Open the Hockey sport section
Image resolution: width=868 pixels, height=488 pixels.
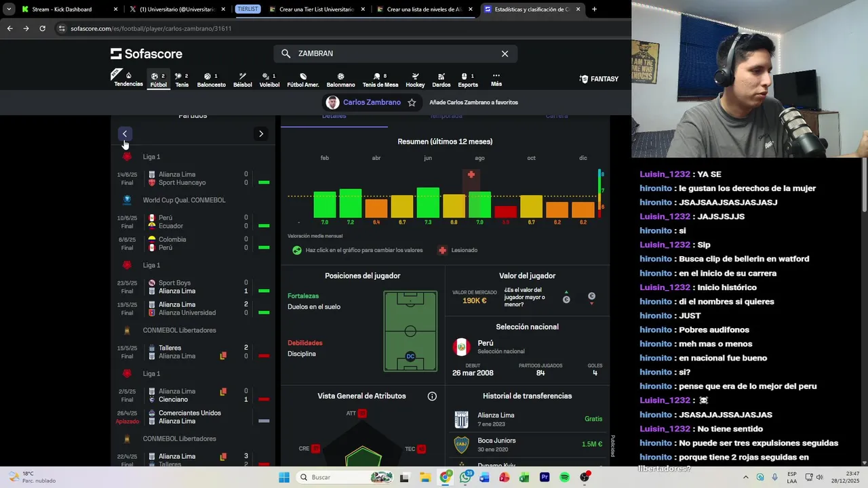click(x=415, y=79)
